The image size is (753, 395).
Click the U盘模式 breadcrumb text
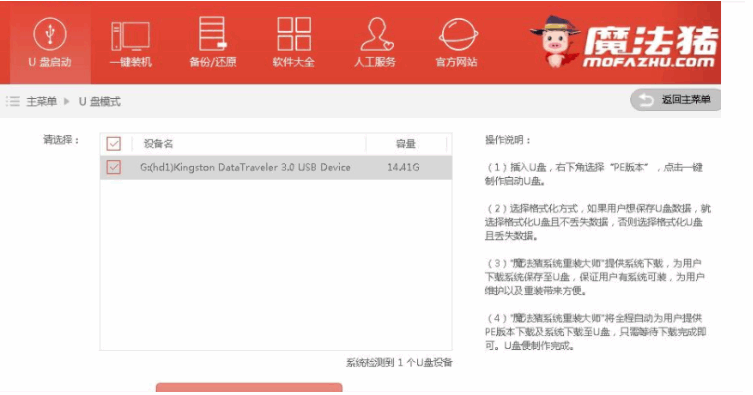coord(99,101)
